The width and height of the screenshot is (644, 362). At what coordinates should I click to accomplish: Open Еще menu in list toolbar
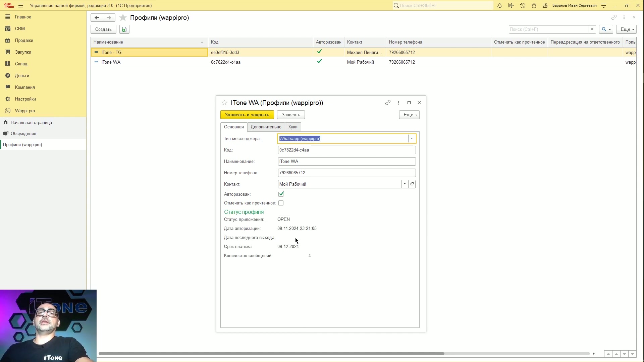point(626,29)
